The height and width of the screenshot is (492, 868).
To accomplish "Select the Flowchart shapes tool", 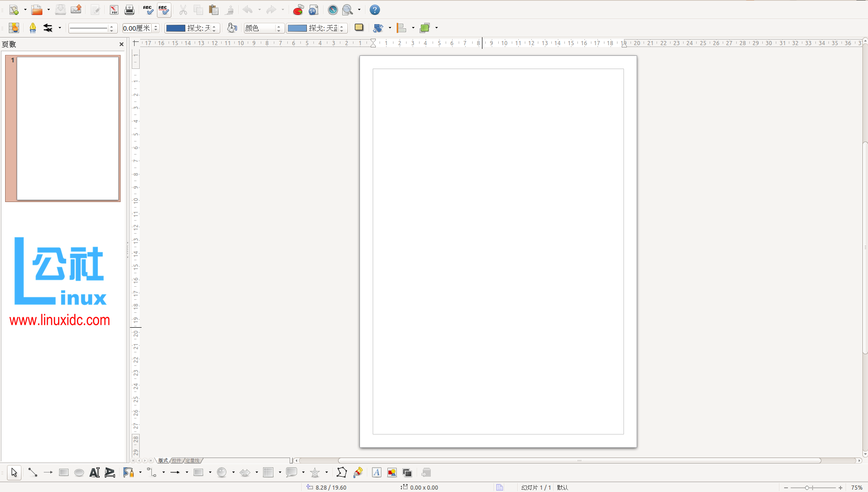I will pyautogui.click(x=268, y=472).
